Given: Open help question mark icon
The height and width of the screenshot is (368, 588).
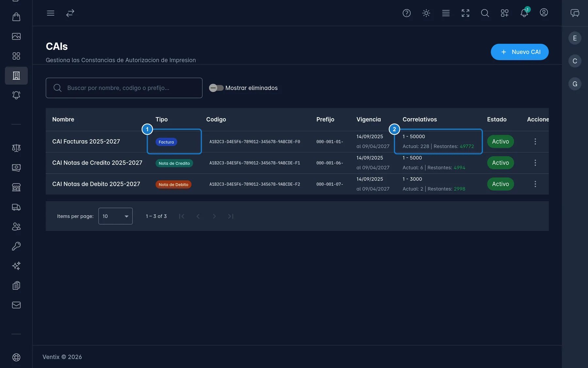Looking at the screenshot, I should click(406, 13).
